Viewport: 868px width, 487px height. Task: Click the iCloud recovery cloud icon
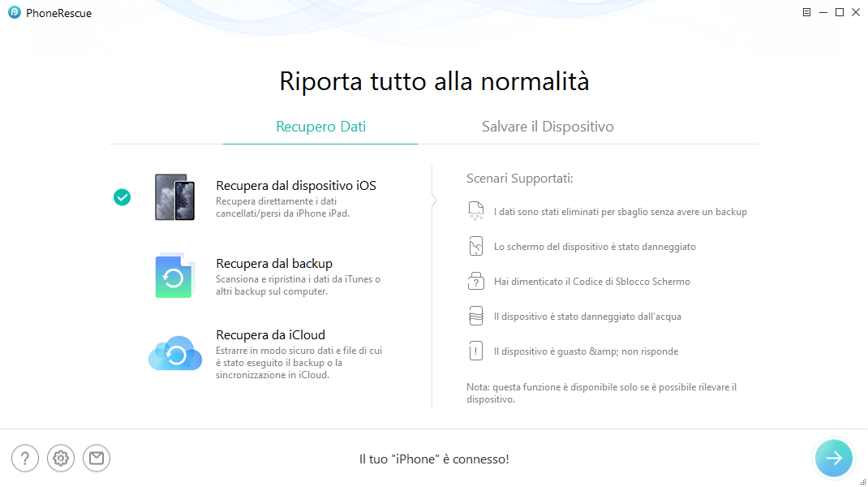[x=174, y=353]
